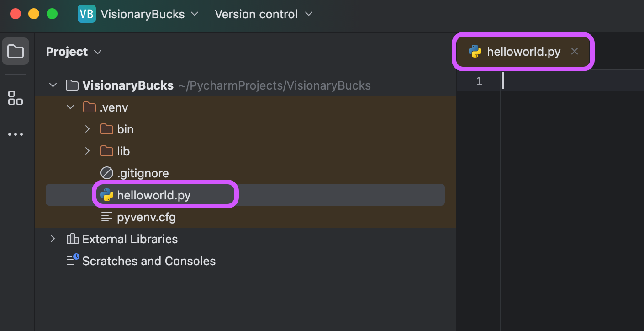Collapse the VisionaryBucks root folder
644x331 pixels.
click(53, 85)
